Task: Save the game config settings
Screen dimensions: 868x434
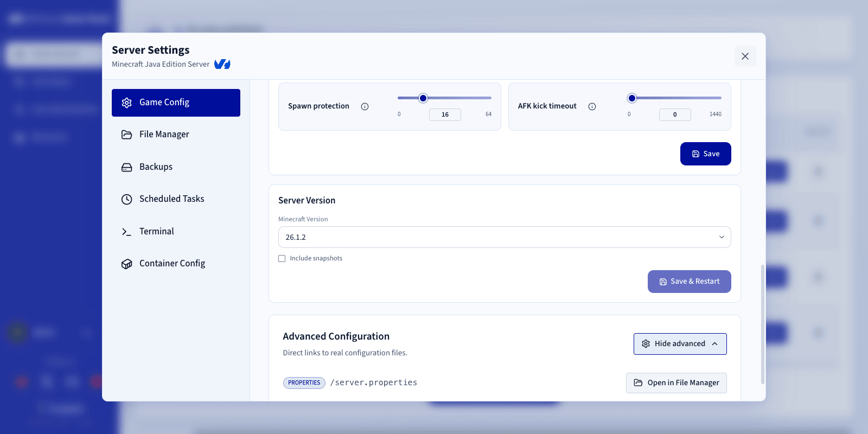Action: point(706,154)
